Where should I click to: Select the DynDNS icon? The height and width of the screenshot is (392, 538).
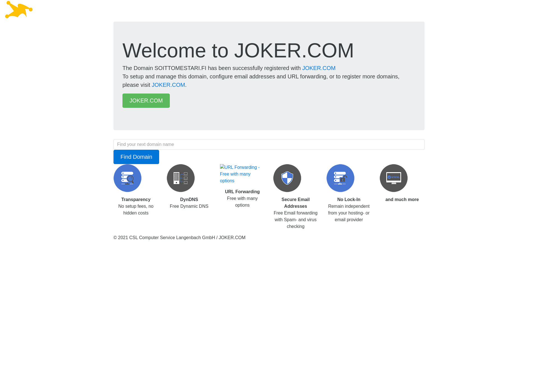point(180,178)
